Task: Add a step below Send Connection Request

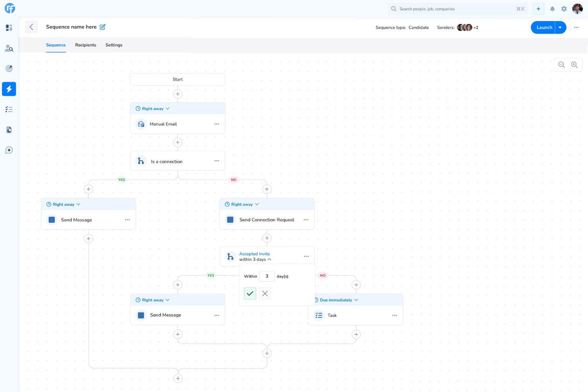Action: tap(267, 238)
